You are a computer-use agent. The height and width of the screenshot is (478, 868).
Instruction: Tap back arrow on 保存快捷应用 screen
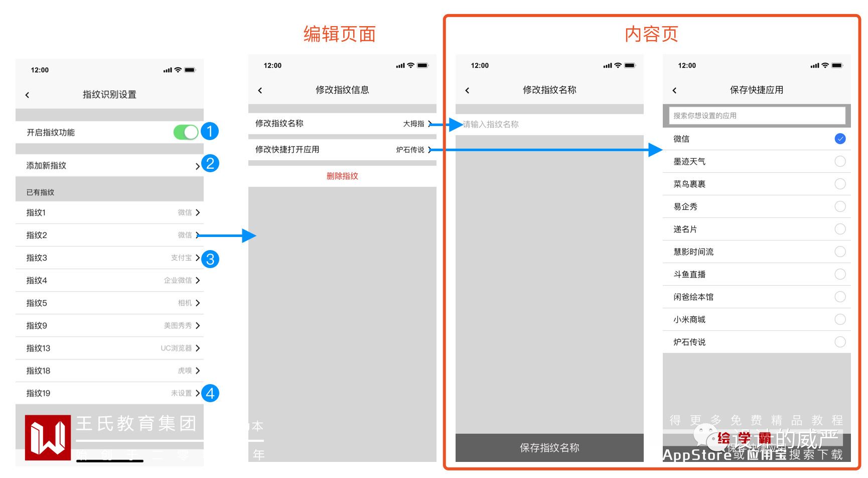(674, 90)
